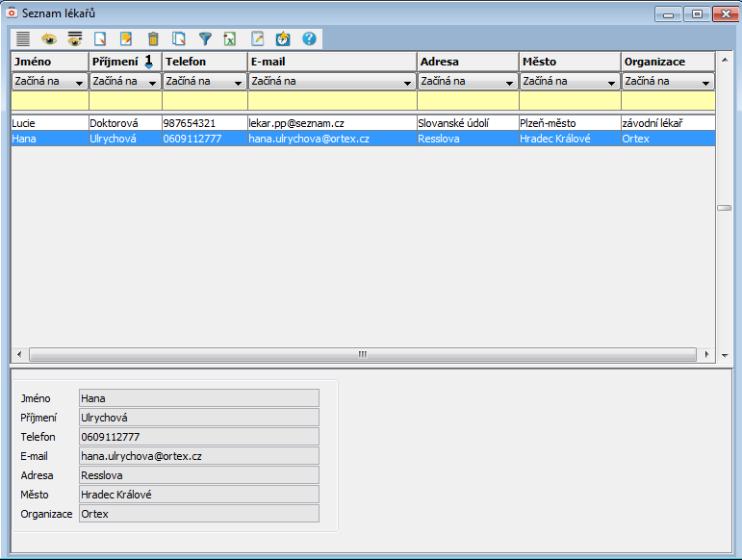Open the funnel filter tool
742x560 pixels.
click(x=205, y=38)
